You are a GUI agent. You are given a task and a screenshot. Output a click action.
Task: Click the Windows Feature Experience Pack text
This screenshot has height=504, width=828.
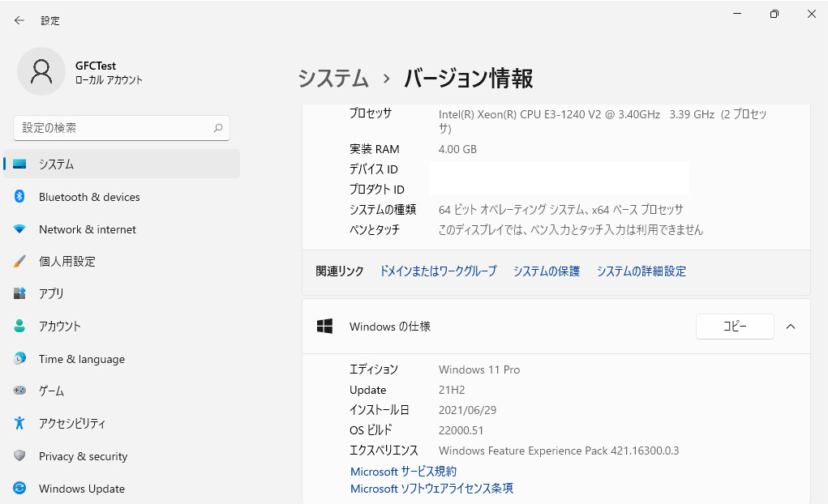click(559, 451)
